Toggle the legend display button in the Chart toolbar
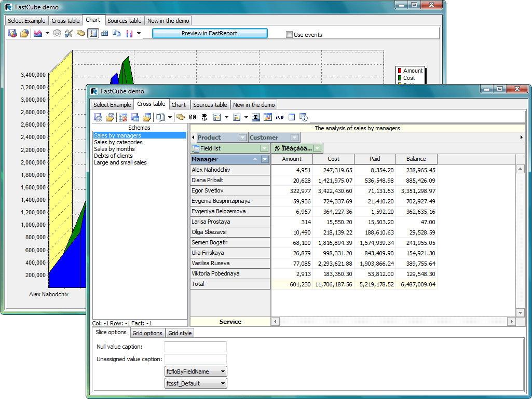532x399 pixels. coord(93,33)
